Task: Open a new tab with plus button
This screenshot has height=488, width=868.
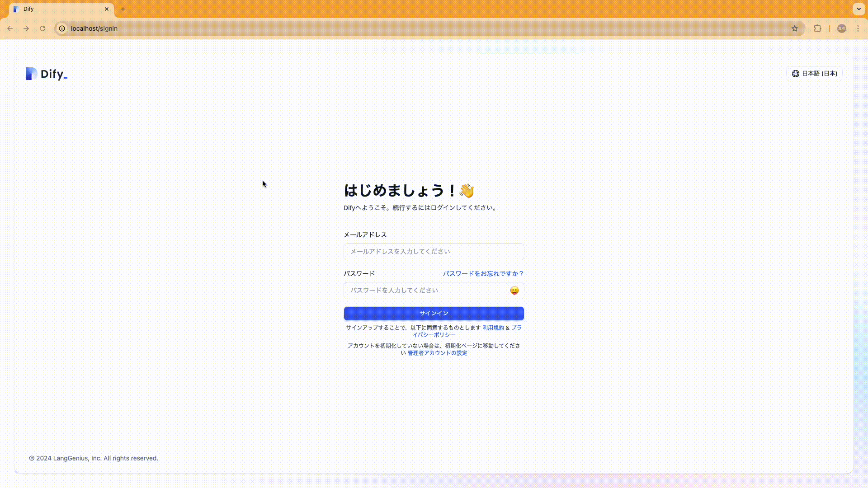Action: (x=123, y=9)
